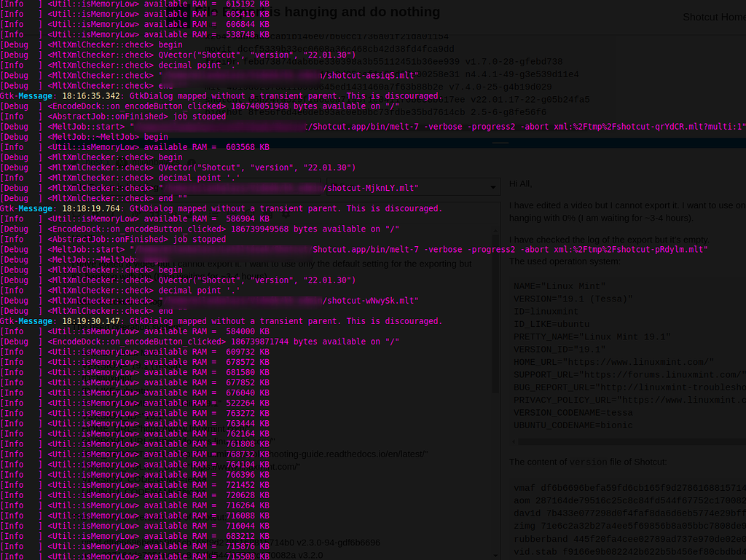Click 'available RAM = 522264 KB' line

[135, 403]
